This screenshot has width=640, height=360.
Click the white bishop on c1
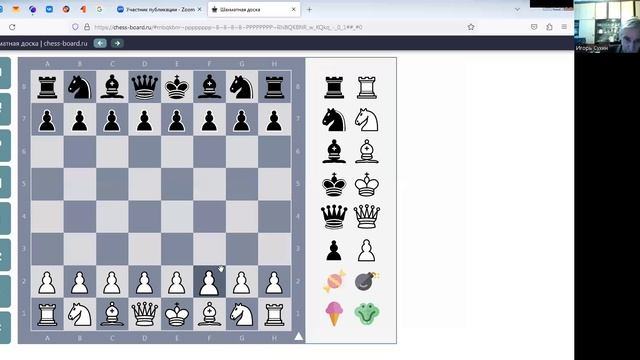pos(112,314)
